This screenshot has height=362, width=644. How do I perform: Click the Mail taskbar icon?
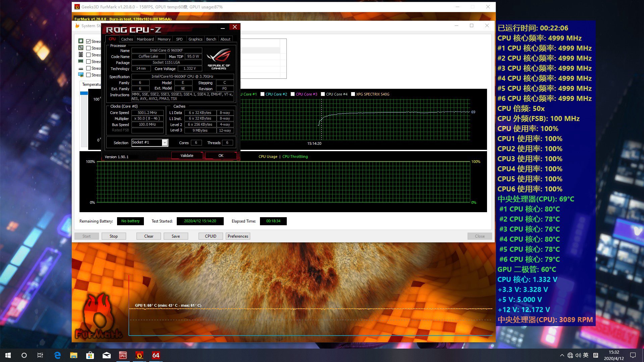pos(107,355)
